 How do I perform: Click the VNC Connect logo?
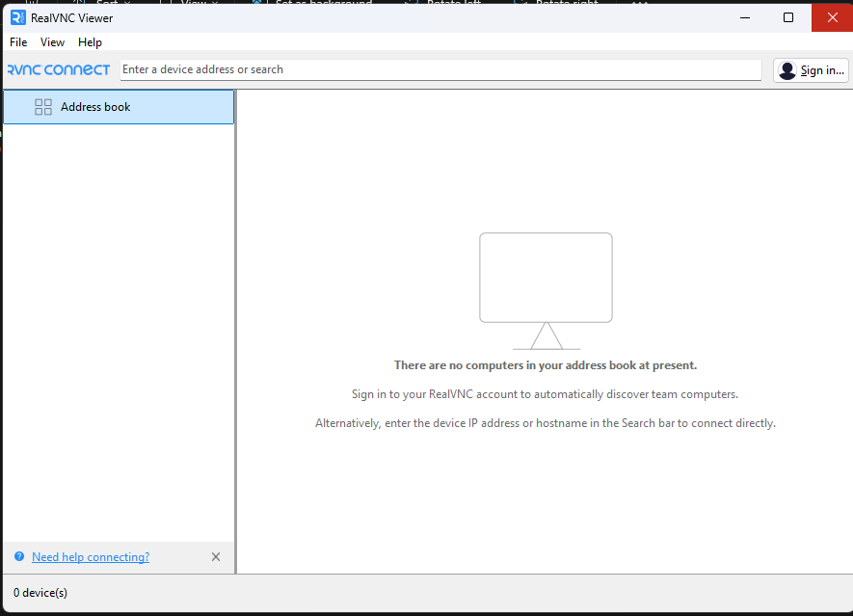click(x=58, y=68)
